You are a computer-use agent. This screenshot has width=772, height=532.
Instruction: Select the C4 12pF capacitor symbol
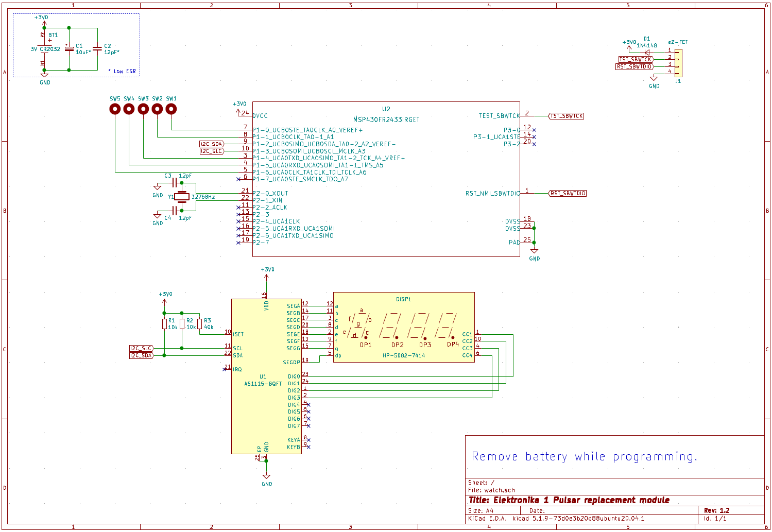click(x=175, y=211)
